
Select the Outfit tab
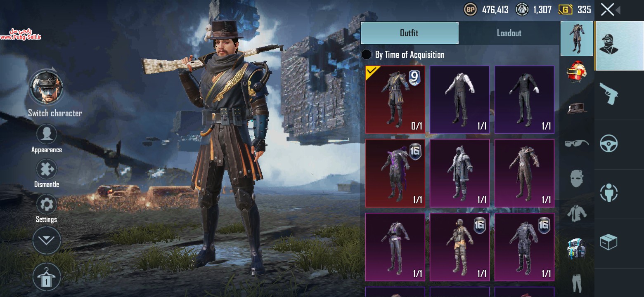click(x=410, y=33)
